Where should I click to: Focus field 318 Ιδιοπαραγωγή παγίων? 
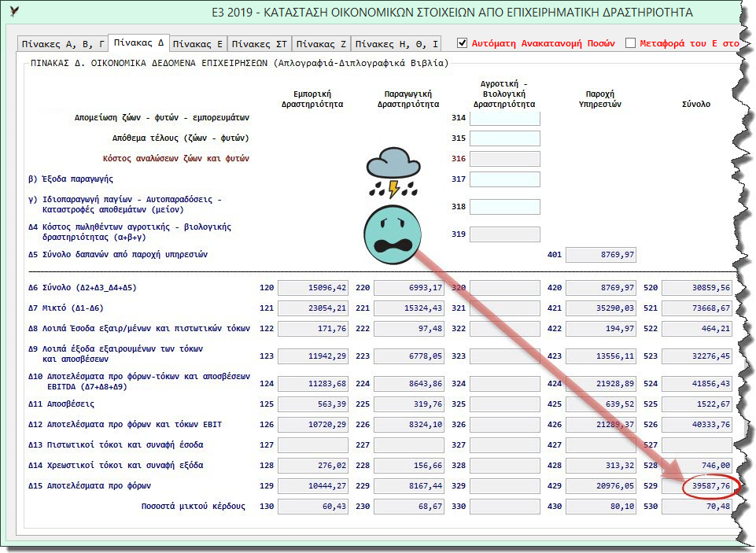coord(505,207)
